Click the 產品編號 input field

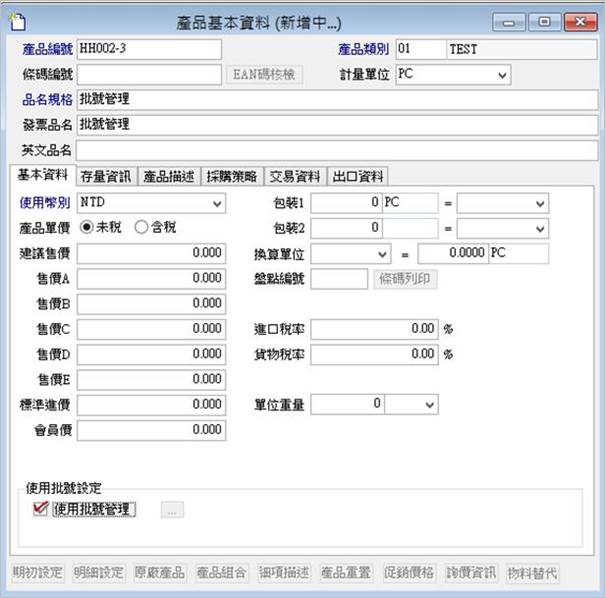pyautogui.click(x=148, y=48)
